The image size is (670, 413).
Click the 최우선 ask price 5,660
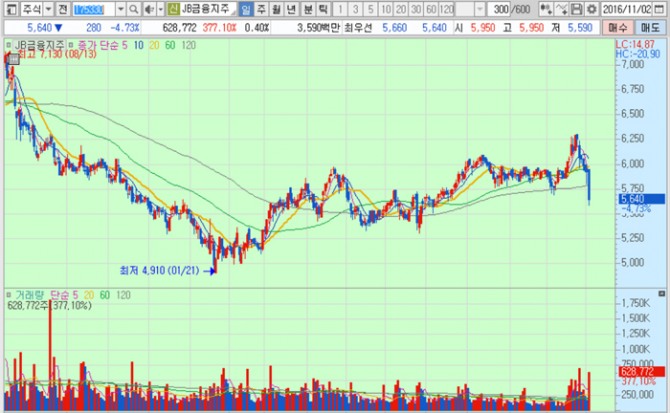click(394, 28)
